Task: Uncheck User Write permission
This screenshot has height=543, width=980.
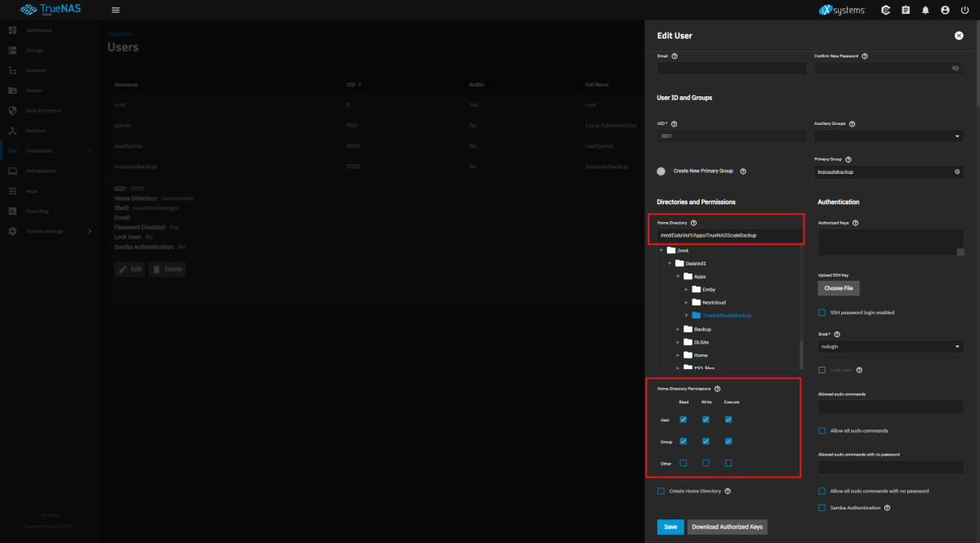Action: [706, 420]
